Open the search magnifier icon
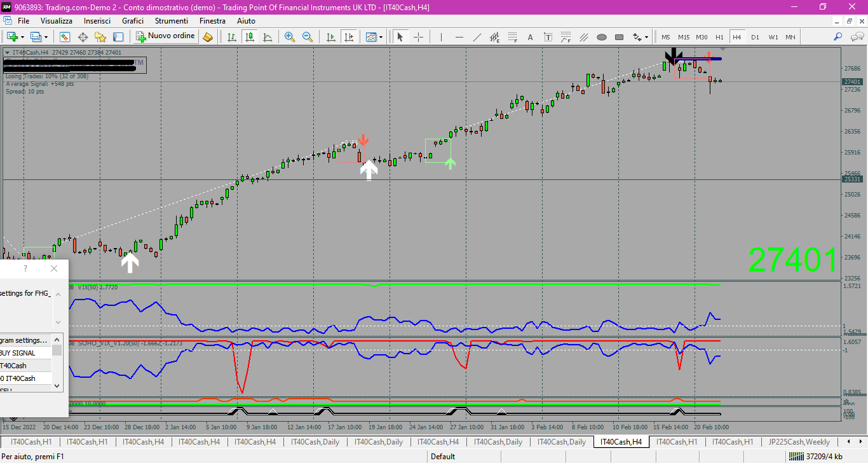Viewport: 868px width, 463px height. point(838,37)
